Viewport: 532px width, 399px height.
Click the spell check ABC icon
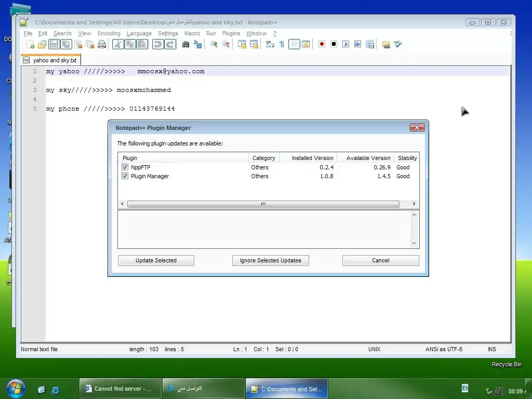pos(397,44)
